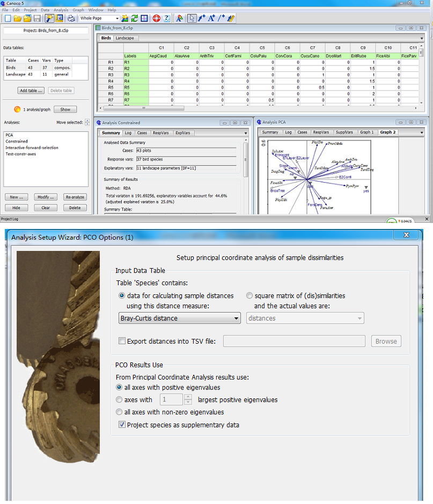Select the arrow pointer selection tool
This screenshot has height=504, width=433.
(192, 18)
